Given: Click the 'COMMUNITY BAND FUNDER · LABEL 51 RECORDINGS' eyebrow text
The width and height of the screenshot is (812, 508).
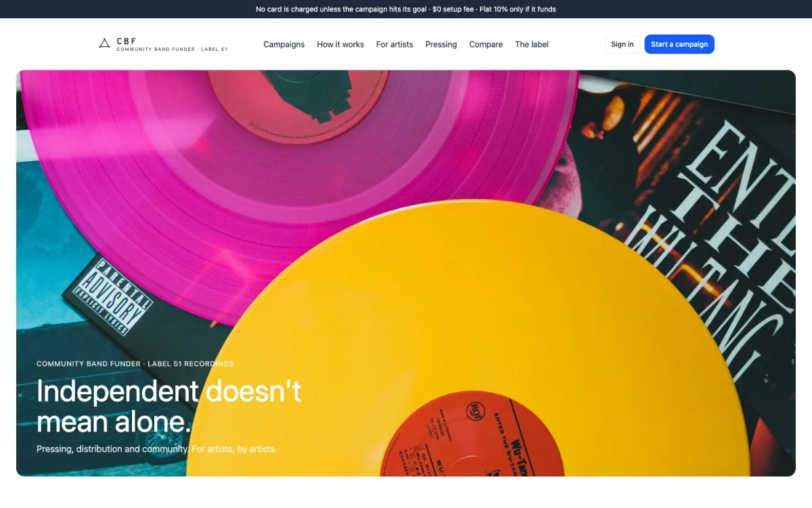Looking at the screenshot, I should 135,364.
